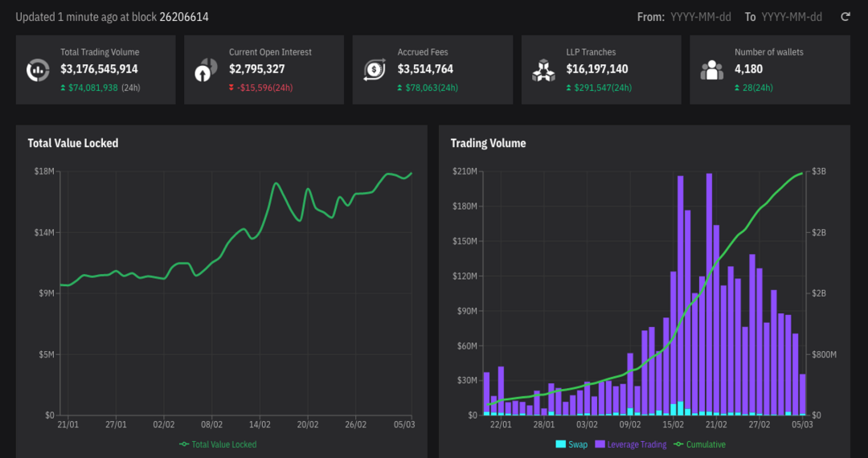Click the green up arrow under Total Trading Volume
The image size is (868, 458).
click(63, 88)
